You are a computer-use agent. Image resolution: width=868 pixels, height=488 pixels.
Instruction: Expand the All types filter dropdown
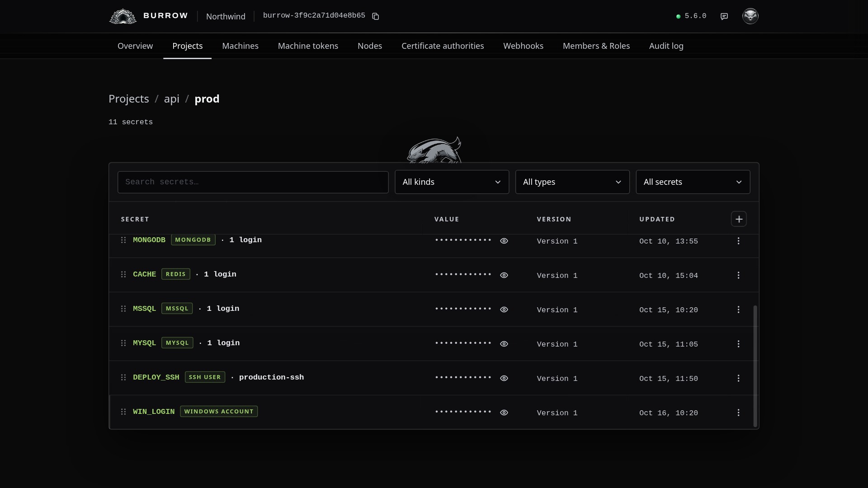coord(572,182)
